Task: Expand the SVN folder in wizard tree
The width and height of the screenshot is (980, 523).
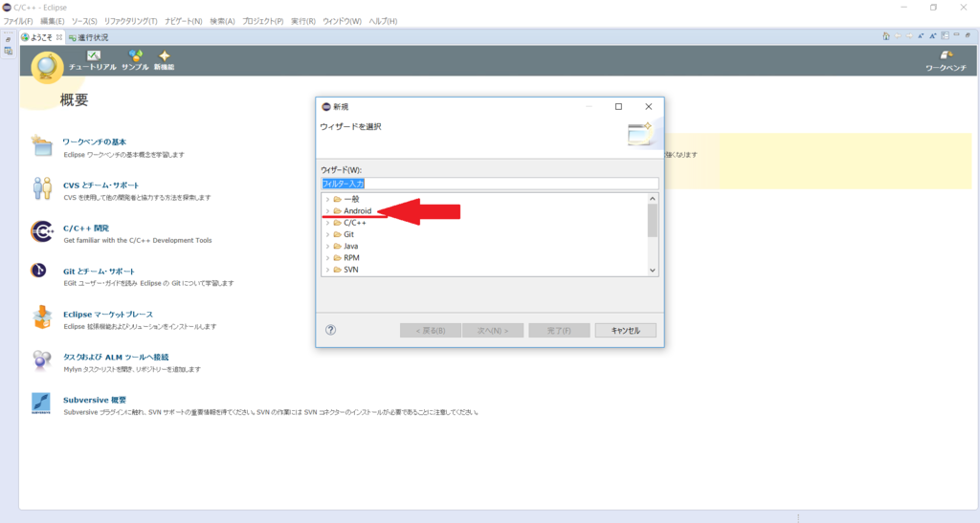Action: tap(327, 270)
